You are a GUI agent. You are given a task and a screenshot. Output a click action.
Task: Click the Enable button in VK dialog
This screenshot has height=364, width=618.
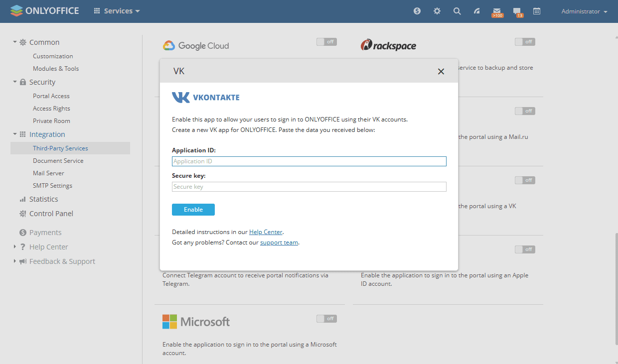193,210
